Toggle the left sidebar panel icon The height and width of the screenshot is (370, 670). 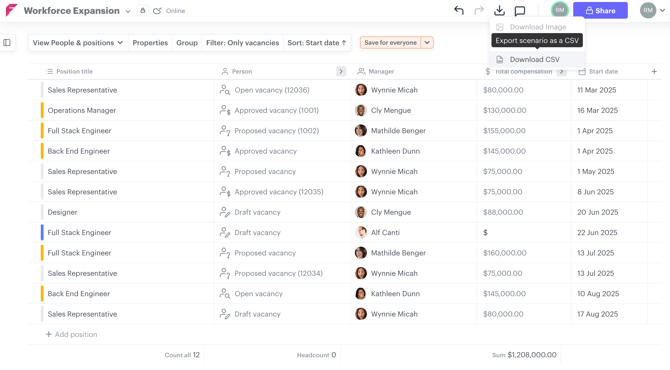[7, 42]
